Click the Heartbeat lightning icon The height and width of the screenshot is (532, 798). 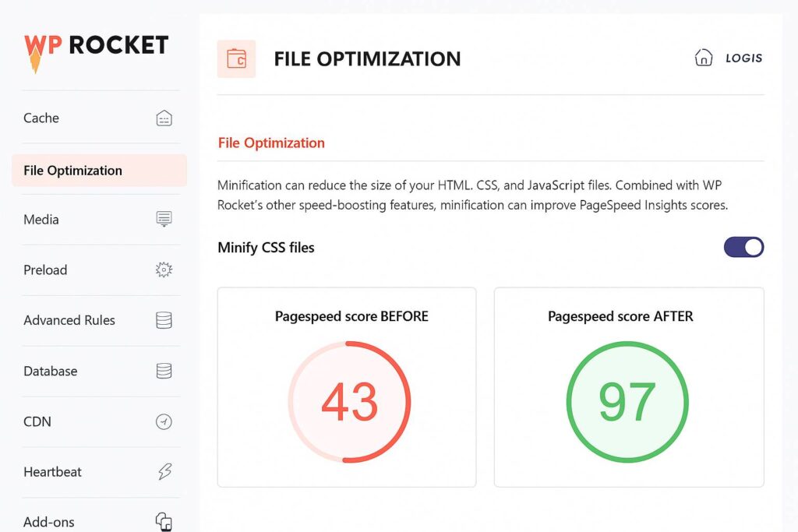click(x=164, y=472)
